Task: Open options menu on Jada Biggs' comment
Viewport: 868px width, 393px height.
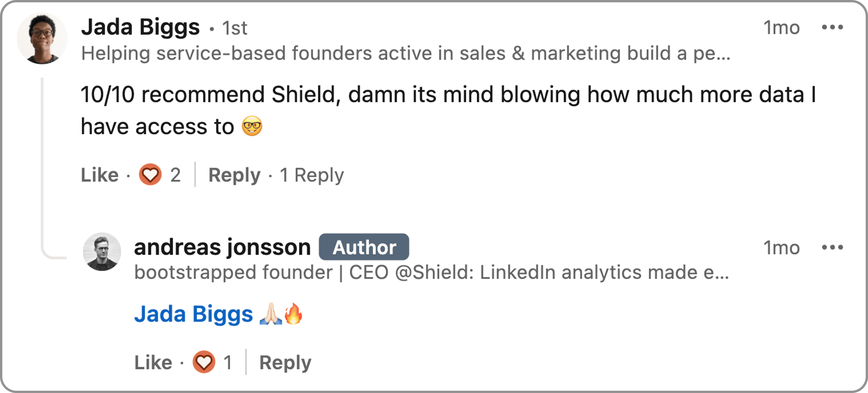Action: [832, 27]
